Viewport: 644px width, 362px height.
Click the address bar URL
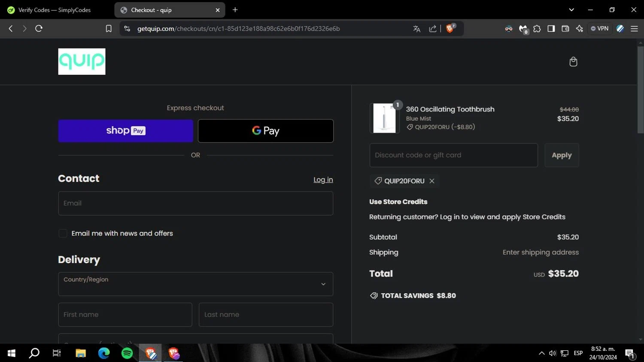pos(238,29)
